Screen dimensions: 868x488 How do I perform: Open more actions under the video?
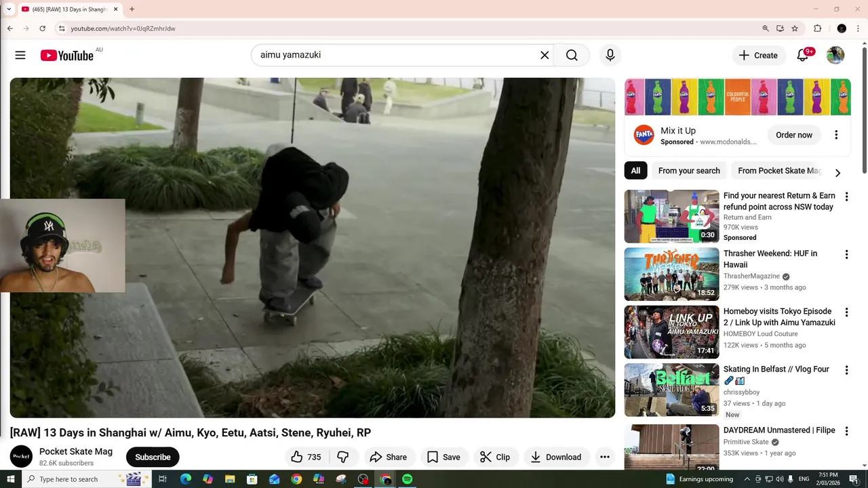(x=605, y=457)
